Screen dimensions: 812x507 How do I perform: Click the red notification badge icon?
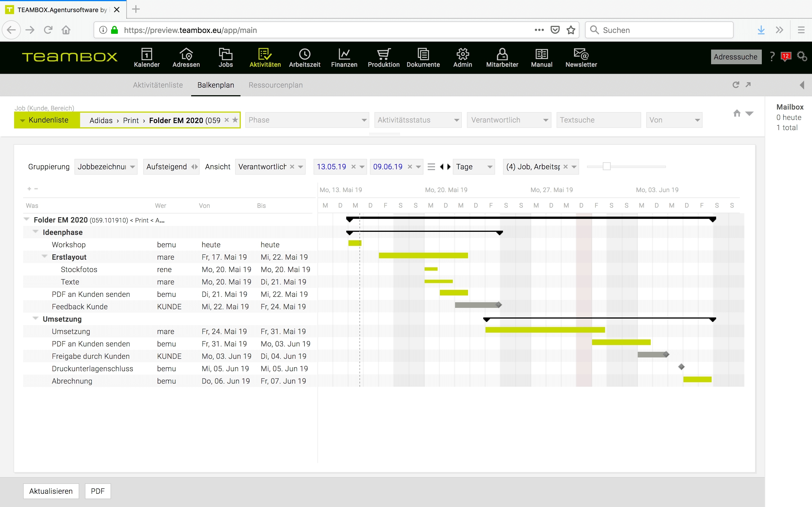click(x=785, y=56)
